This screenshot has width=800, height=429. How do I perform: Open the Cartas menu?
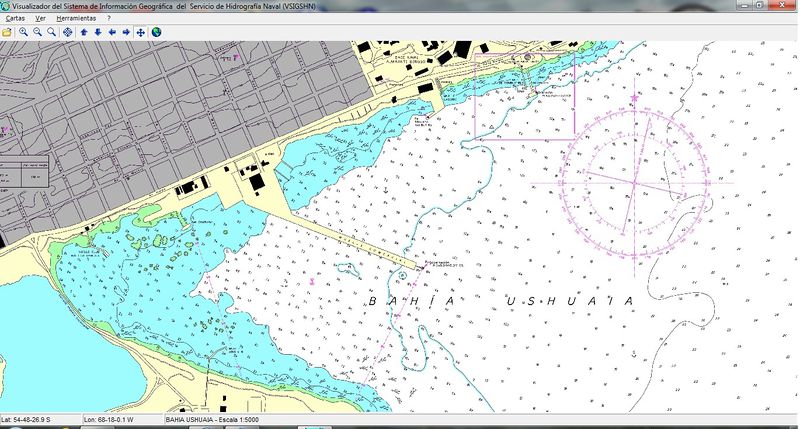(x=15, y=19)
